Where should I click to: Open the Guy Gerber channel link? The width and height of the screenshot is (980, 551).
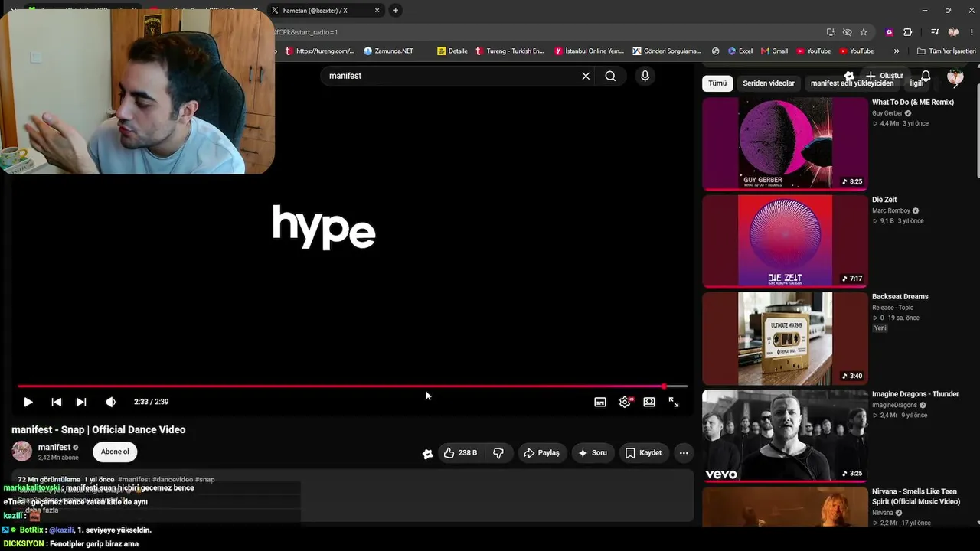887,113
